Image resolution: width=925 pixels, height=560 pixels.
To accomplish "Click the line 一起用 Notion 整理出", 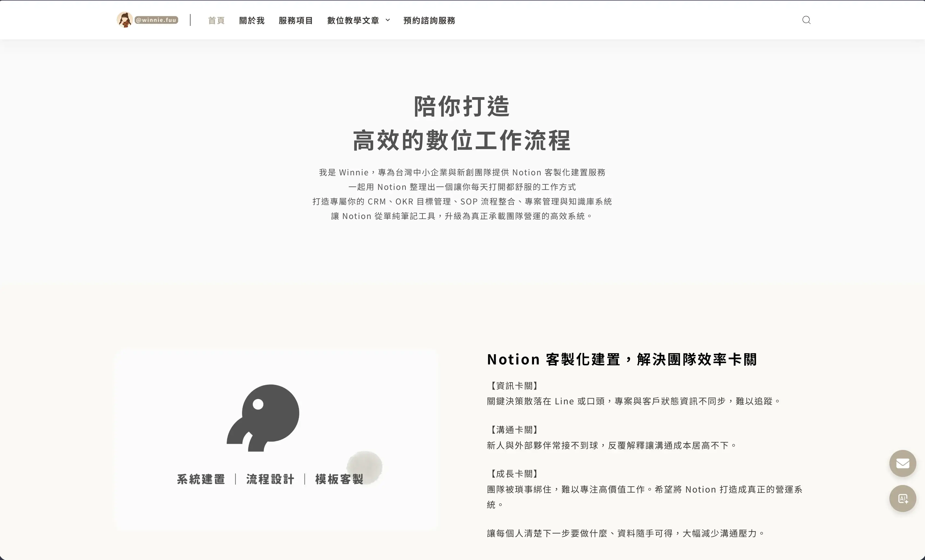I will tap(462, 187).
